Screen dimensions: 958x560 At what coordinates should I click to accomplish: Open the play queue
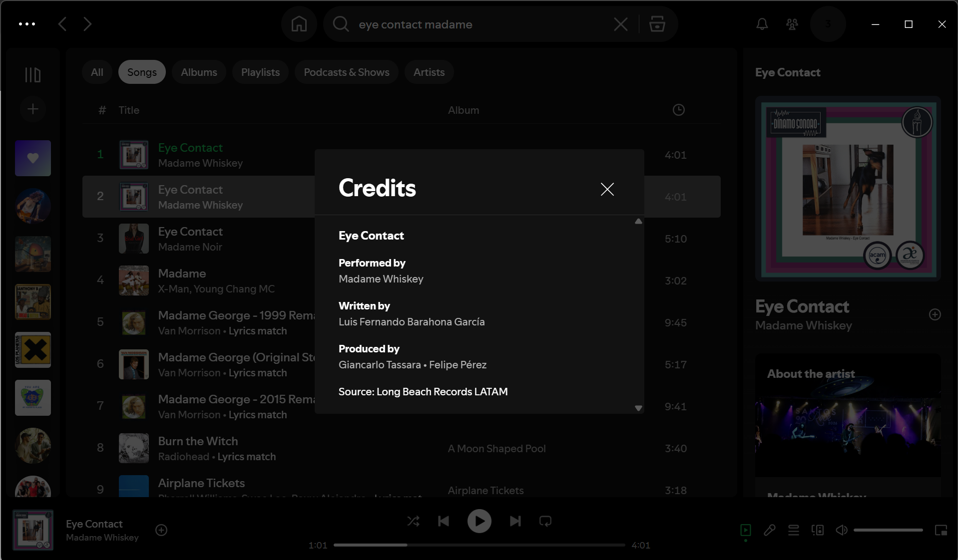(794, 530)
